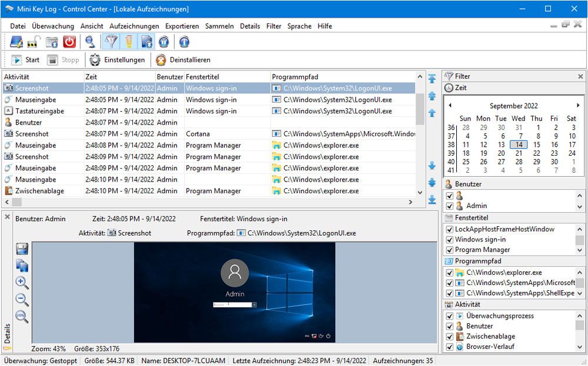
Task: Click the magnifier search icon in toolbar
Action: (x=90, y=42)
